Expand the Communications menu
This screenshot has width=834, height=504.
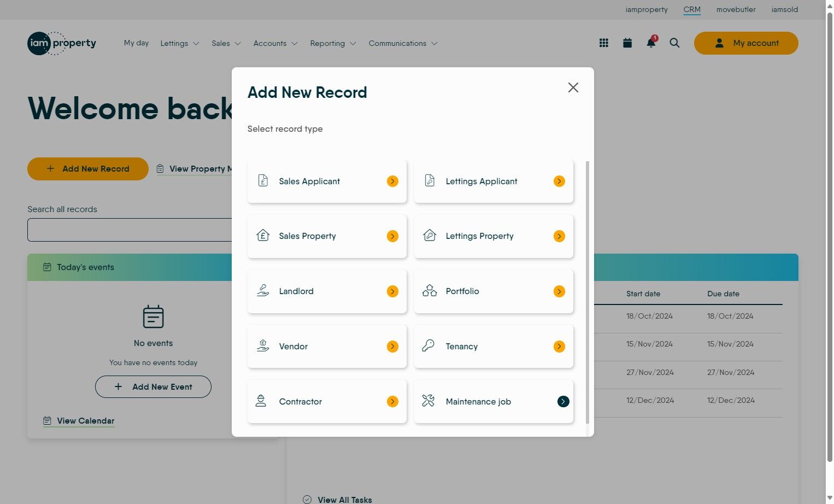point(403,43)
